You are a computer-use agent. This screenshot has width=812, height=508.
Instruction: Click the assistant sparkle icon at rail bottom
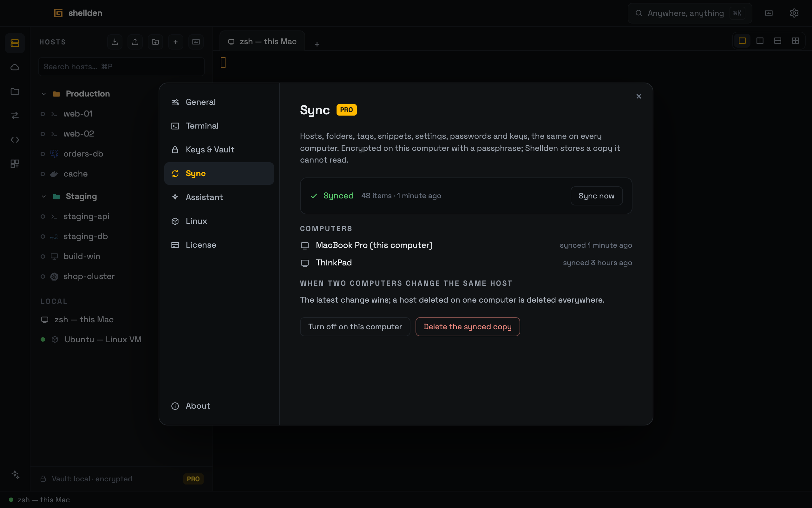click(x=16, y=474)
